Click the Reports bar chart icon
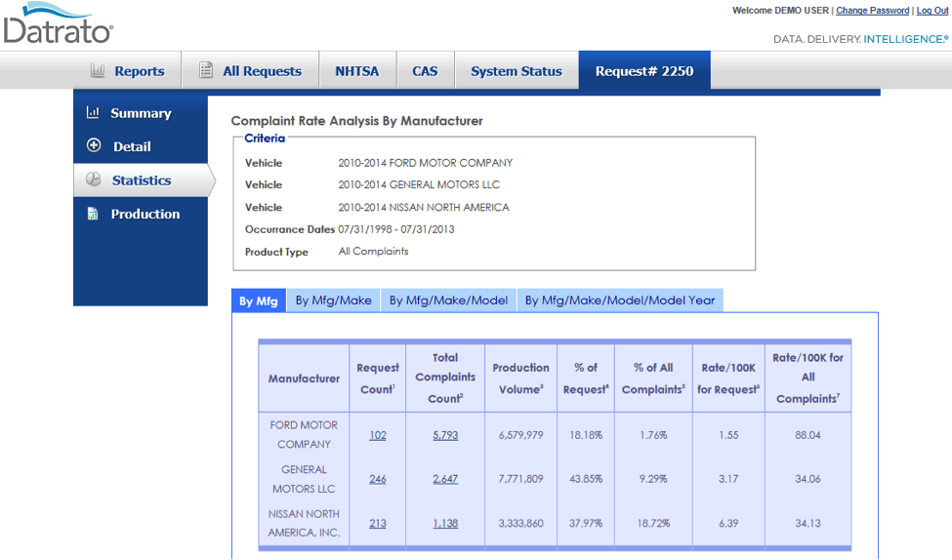This screenshot has height=560, width=952. 97,70
